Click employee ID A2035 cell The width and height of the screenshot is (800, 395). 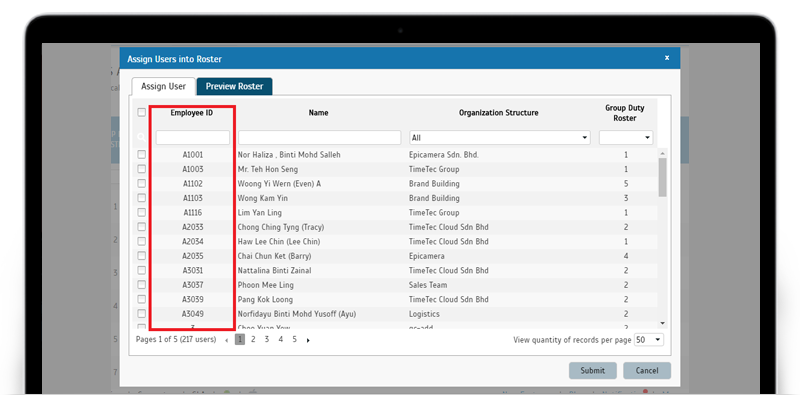tap(193, 256)
